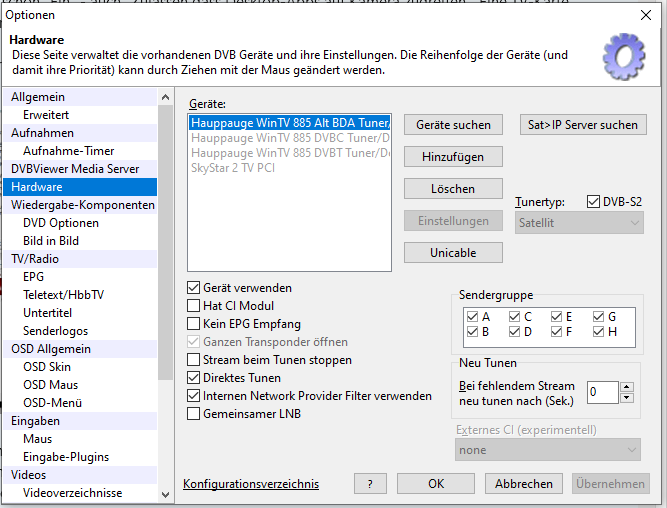Enable Stream beim Tunen stoppen
This screenshot has width=667, height=508.
pos(194,360)
